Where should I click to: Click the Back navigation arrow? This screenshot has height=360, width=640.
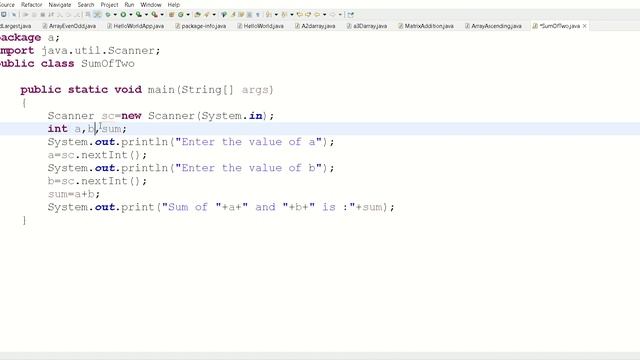pos(317,15)
